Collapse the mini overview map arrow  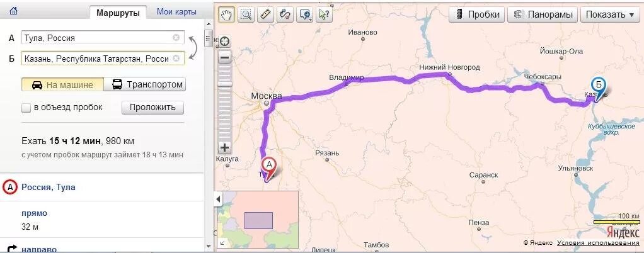pos(218,200)
